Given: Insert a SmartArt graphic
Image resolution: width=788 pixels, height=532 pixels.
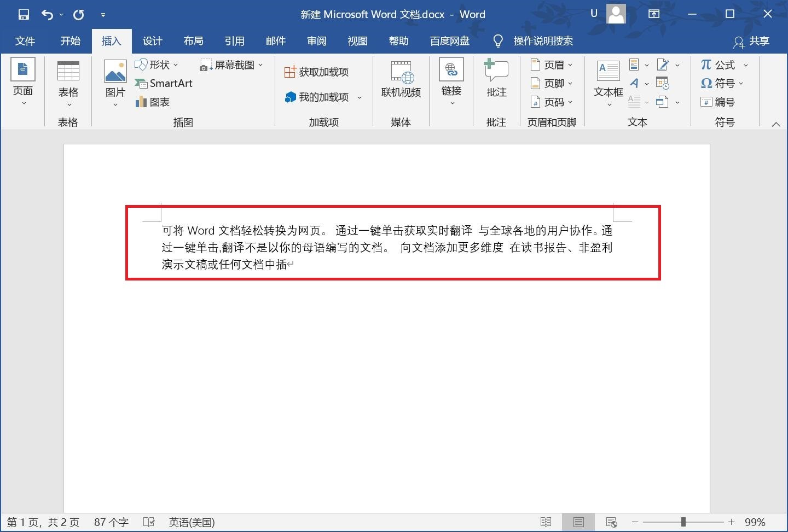Looking at the screenshot, I should point(164,83).
